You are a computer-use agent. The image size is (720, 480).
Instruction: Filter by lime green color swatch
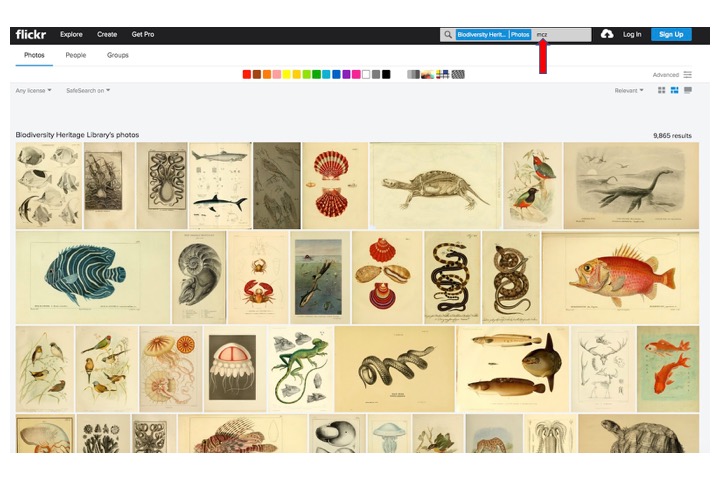[306, 74]
